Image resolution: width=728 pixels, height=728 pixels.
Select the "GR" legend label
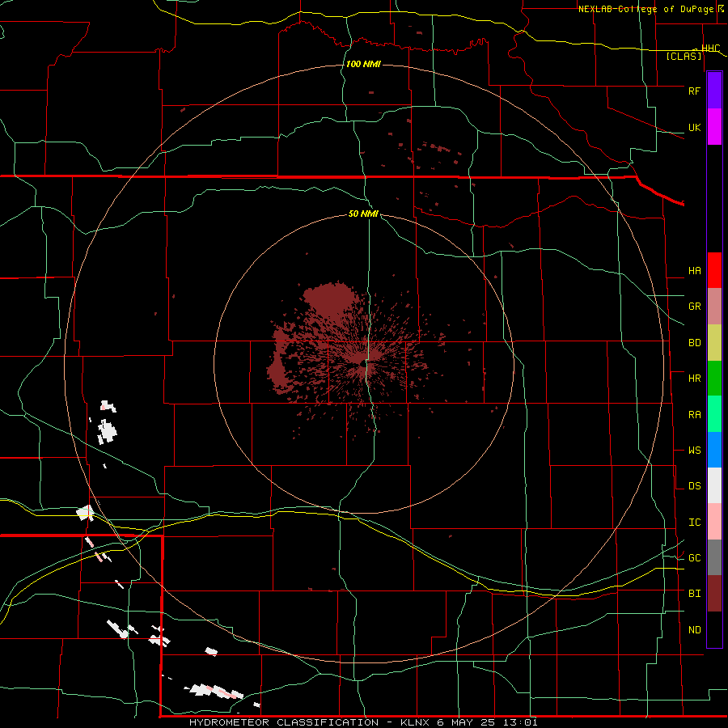coord(694,307)
